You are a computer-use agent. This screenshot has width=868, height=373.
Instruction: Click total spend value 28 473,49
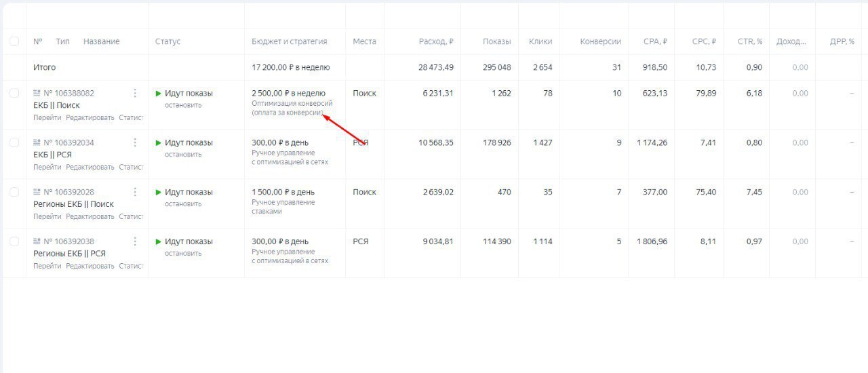436,67
